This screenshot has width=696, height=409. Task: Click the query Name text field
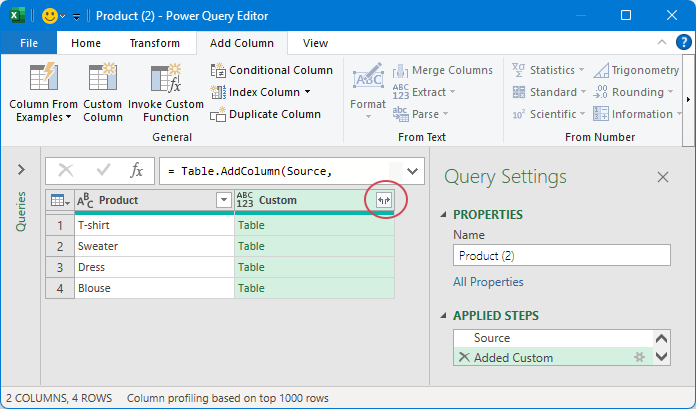point(560,255)
